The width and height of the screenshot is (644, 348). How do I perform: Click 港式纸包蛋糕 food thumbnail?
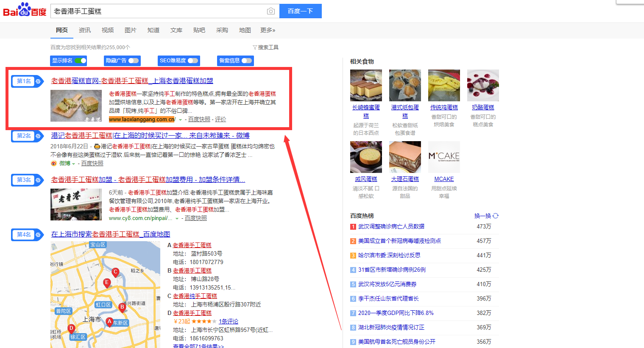(405, 86)
